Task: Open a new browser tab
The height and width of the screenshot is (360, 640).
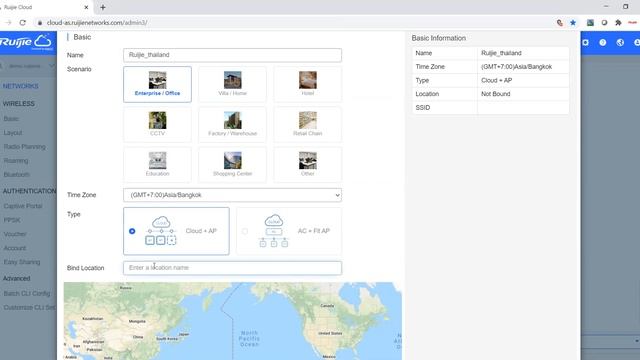Action: pyautogui.click(x=103, y=7)
